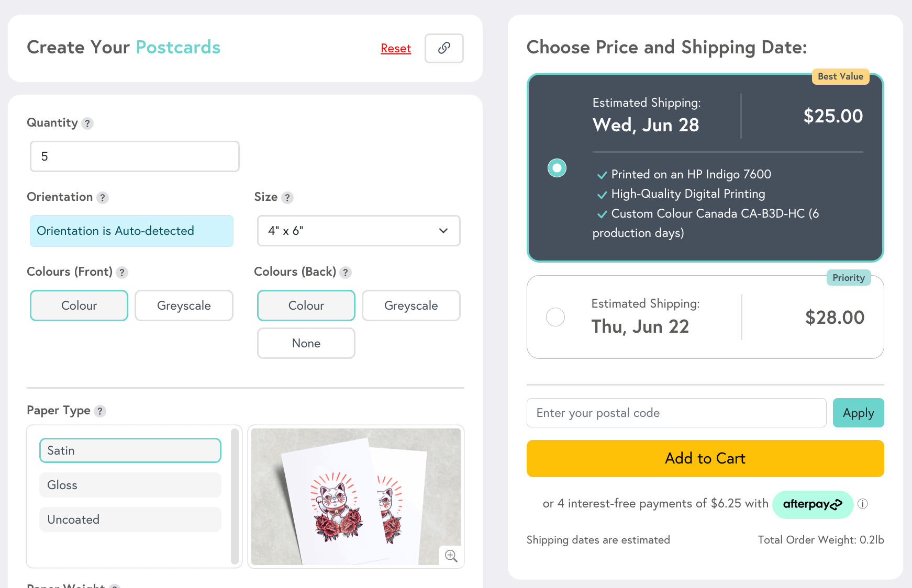Select the Gloss paper type
This screenshot has height=588, width=912.
pos(130,485)
